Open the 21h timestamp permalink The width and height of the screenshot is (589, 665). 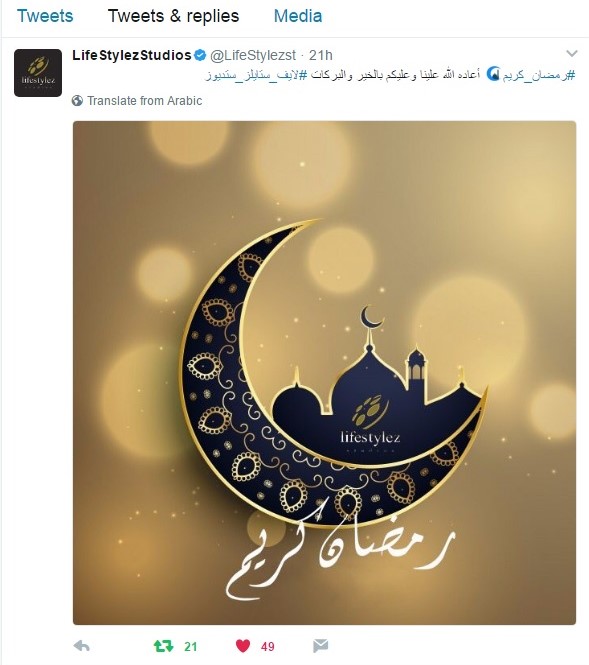321,55
